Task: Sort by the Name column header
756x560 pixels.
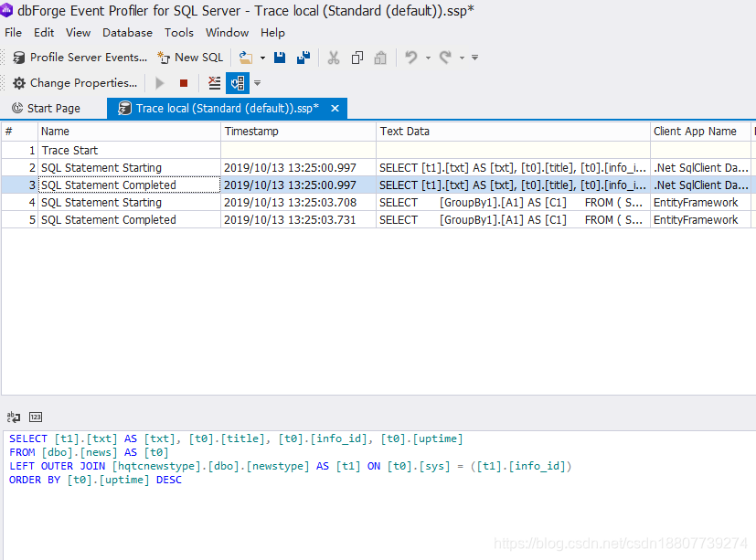Action: (129, 132)
